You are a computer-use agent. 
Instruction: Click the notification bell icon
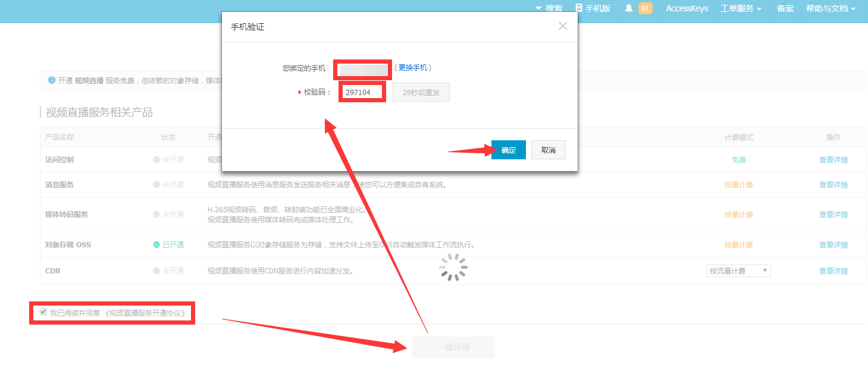click(628, 8)
